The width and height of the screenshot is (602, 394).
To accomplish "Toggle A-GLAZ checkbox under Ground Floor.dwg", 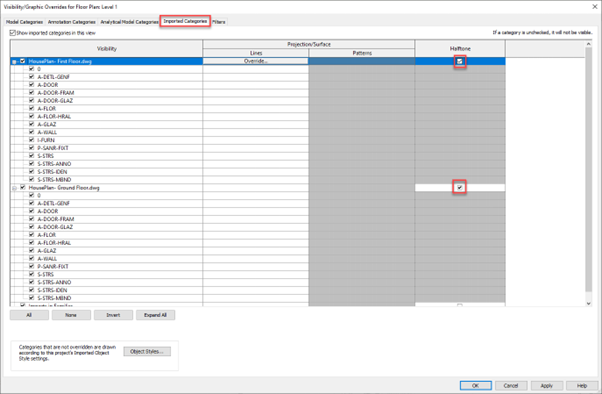I will [31, 250].
